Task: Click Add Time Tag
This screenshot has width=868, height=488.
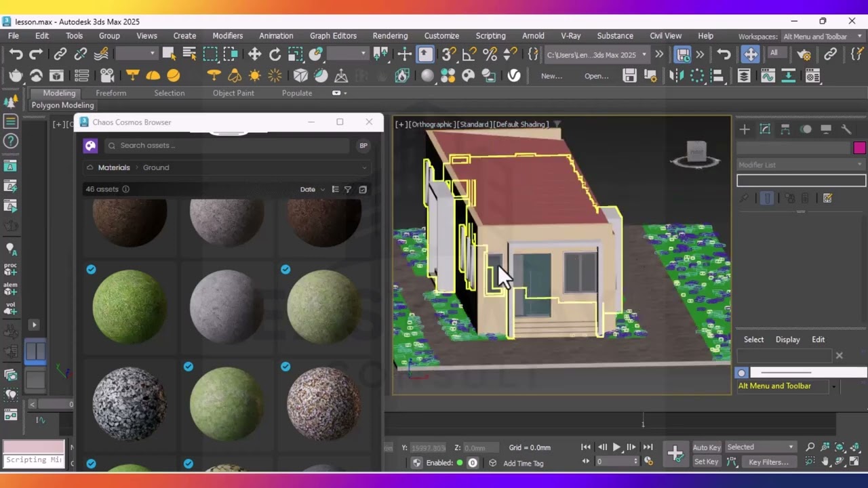Action: click(x=523, y=464)
